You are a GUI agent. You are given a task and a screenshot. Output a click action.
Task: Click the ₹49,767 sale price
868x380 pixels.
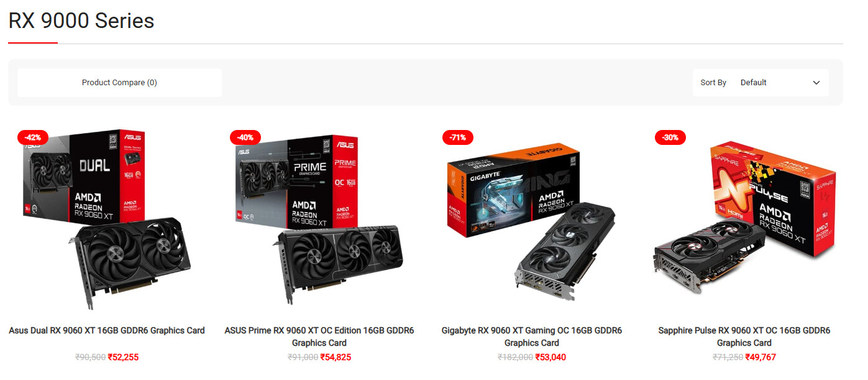click(761, 357)
